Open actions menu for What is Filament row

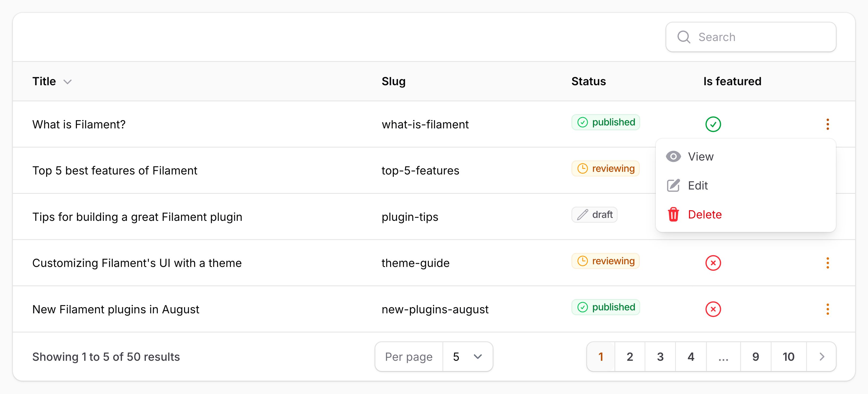828,124
